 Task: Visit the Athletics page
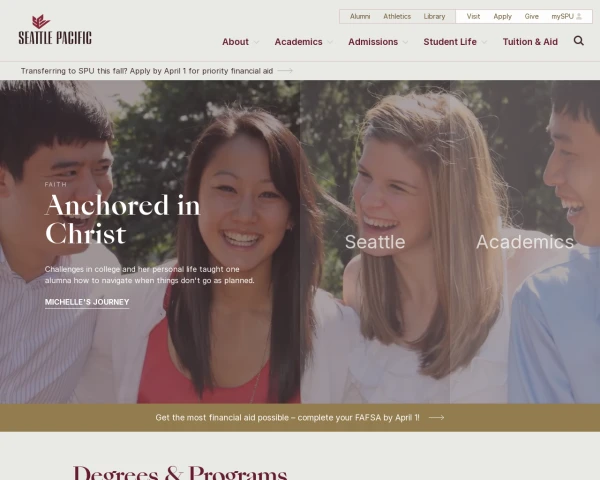tap(397, 16)
